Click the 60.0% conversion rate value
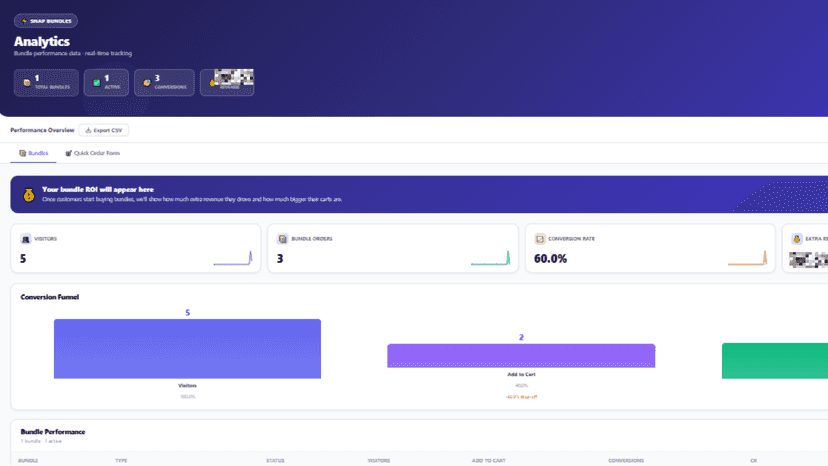The height and width of the screenshot is (466, 828). [550, 259]
